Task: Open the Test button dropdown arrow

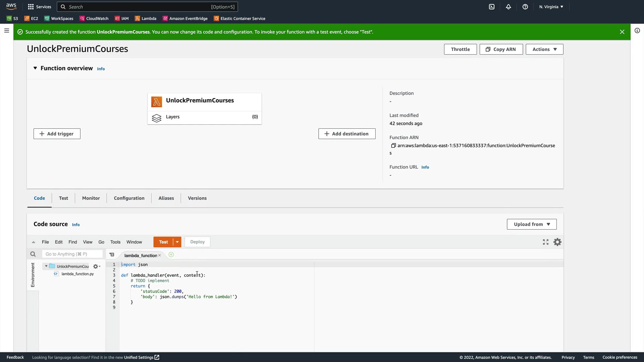Action: (x=177, y=242)
